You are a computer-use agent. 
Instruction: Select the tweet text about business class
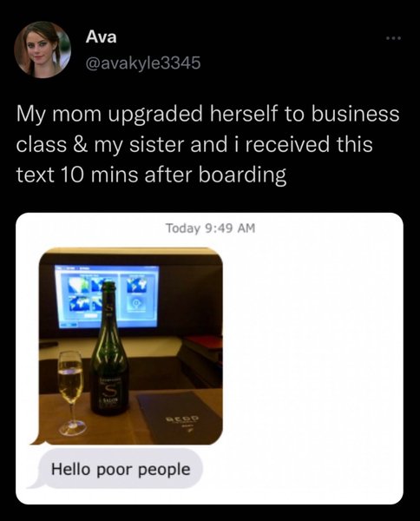point(207,144)
